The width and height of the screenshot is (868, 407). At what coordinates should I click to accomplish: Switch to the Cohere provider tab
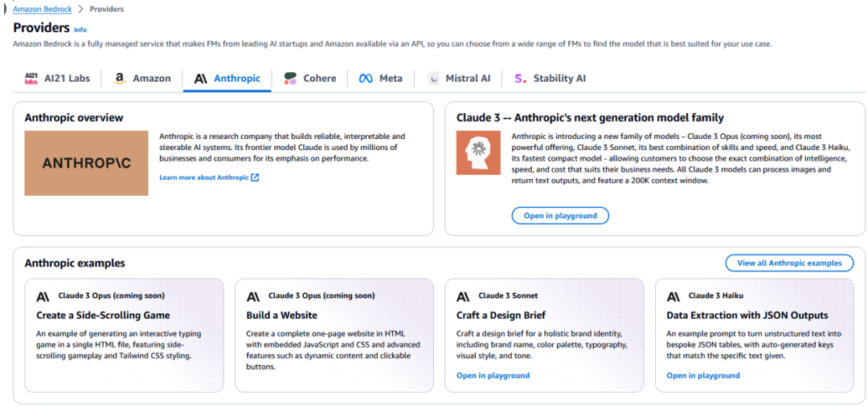(x=309, y=79)
